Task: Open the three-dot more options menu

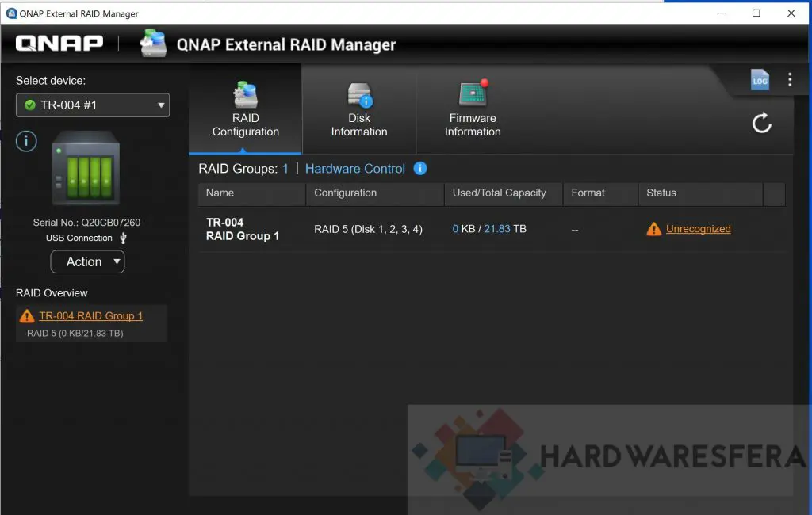Action: click(x=790, y=79)
